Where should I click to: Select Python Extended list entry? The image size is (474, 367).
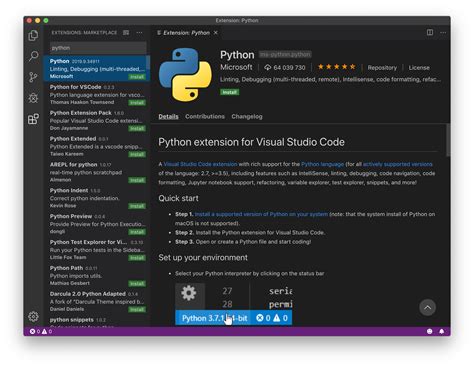click(96, 146)
